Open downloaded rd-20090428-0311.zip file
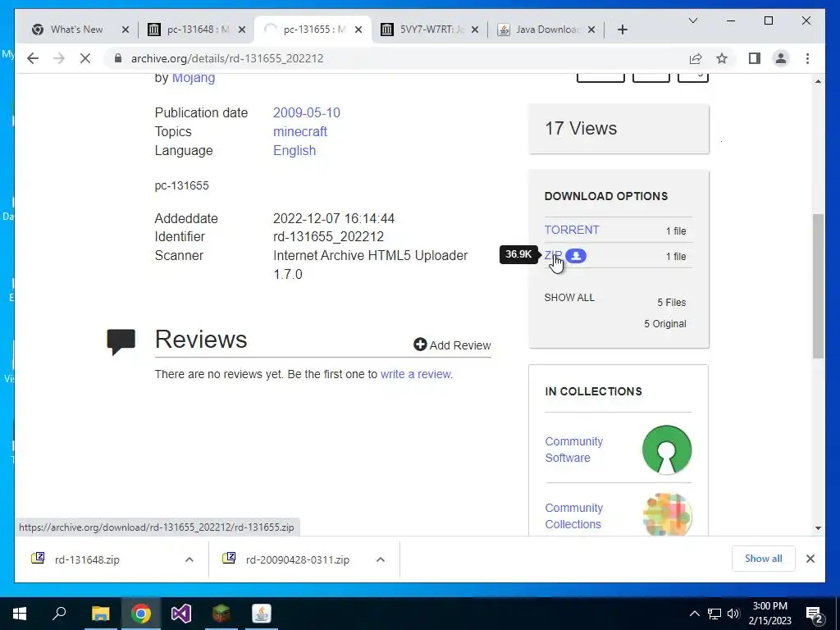 (x=297, y=559)
